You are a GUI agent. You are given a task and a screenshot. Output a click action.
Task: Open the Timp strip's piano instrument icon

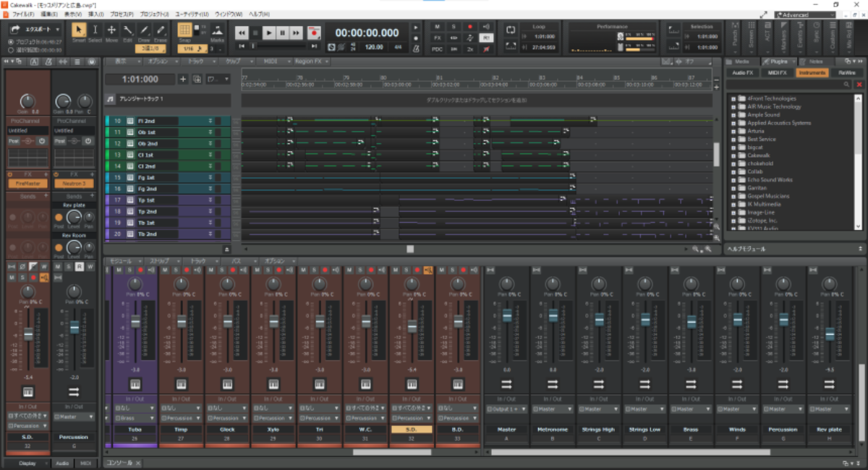[182, 383]
